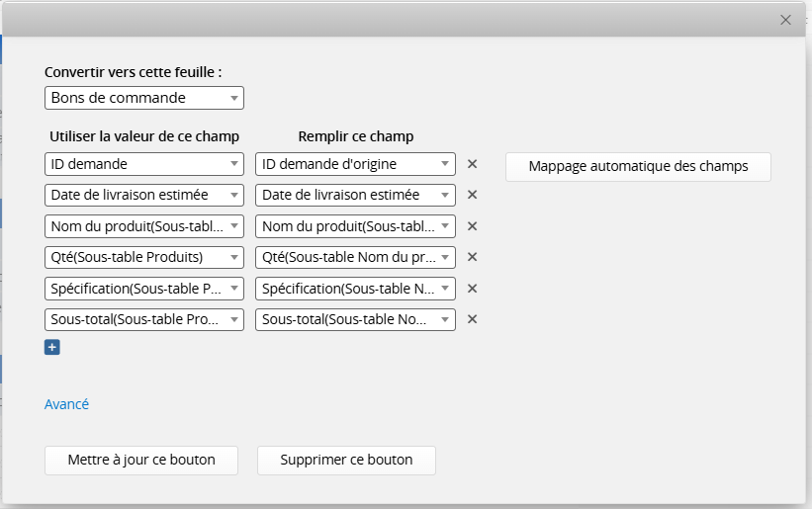The width and height of the screenshot is (812, 509).
Task: Open the Bons de commande sheet dropdown
Action: coord(144,98)
